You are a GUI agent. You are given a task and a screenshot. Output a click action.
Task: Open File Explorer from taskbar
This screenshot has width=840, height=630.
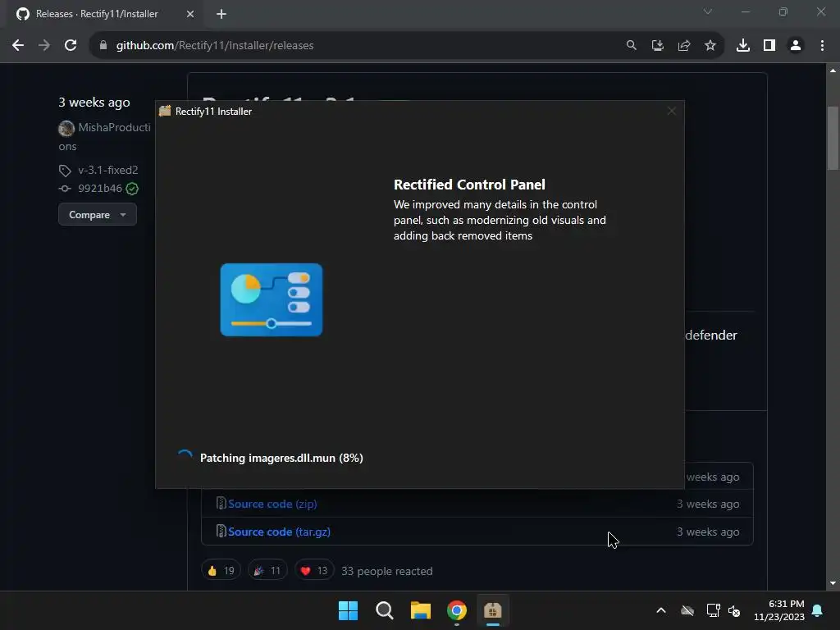(x=421, y=610)
